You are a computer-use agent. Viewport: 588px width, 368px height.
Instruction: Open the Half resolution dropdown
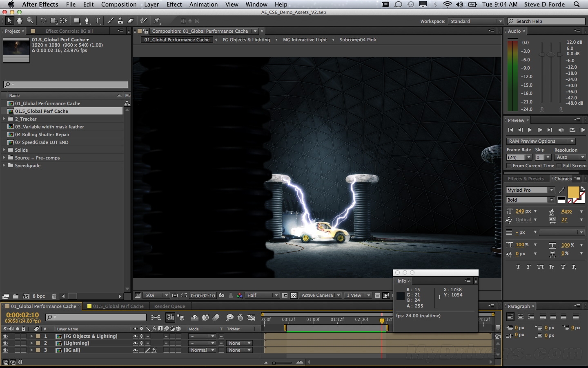point(262,296)
